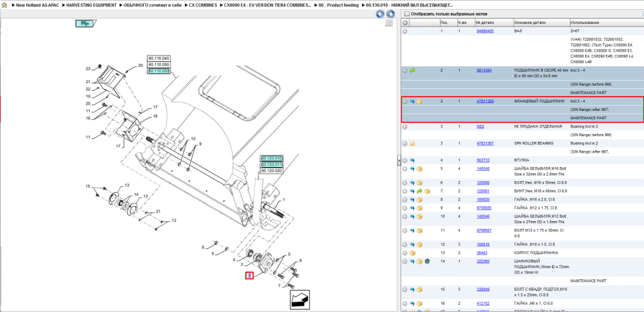Expand row for part 9814384
The width and height of the screenshot is (644, 312).
405,71
